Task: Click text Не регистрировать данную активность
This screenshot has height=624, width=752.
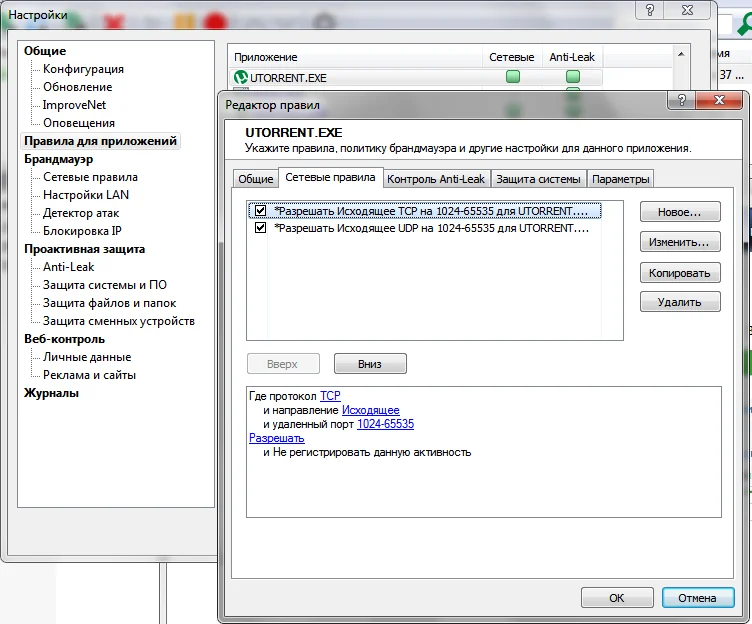Action: click(372, 452)
